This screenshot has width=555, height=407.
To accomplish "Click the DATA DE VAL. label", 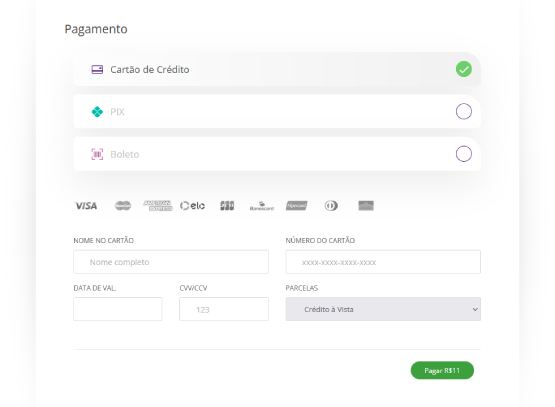I will pos(95,288).
